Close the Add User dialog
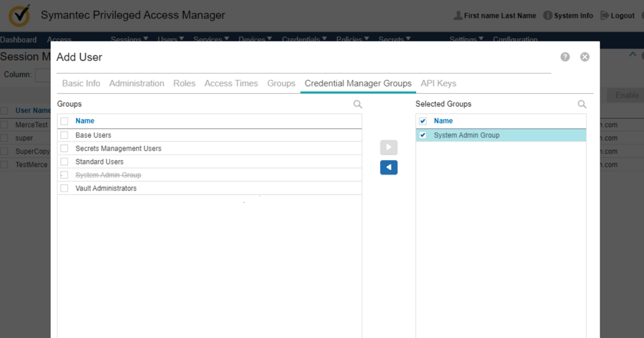The width and height of the screenshot is (644, 338). (585, 57)
